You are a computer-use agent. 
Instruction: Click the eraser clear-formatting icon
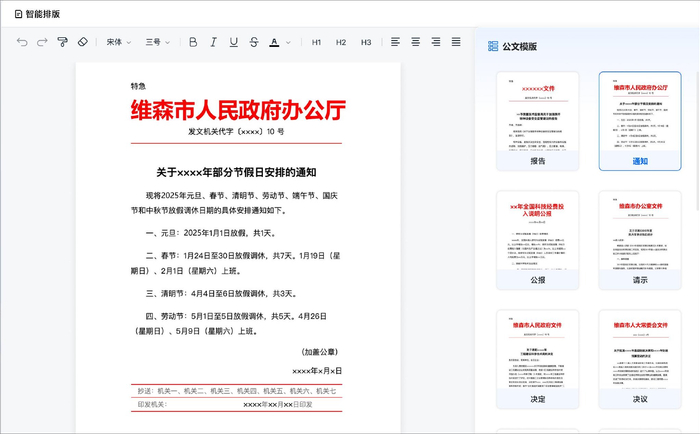pos(83,42)
